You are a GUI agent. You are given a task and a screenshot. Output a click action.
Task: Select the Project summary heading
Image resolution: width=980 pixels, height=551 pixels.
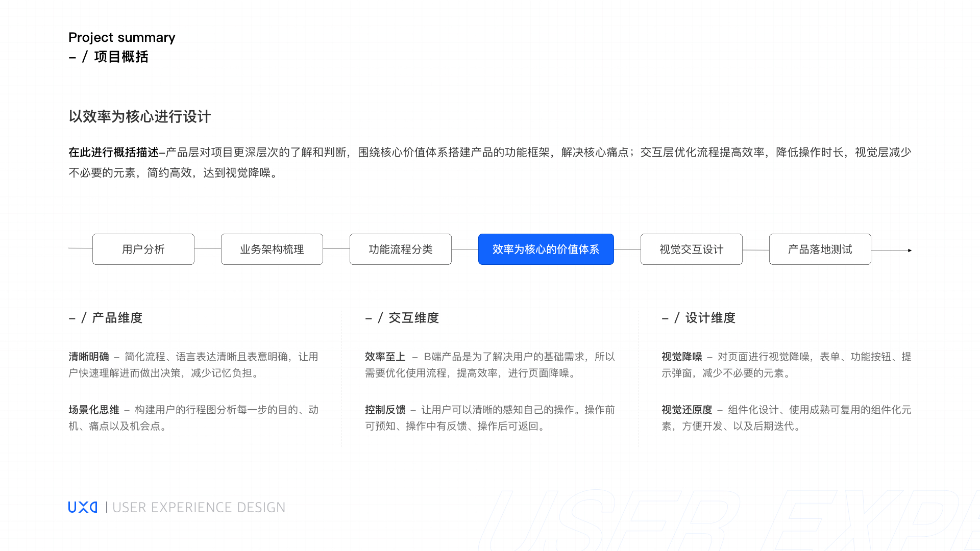coord(122,37)
